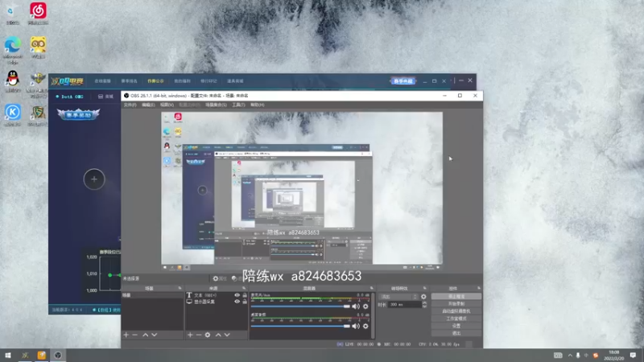The height and width of the screenshot is (362, 644).
Task: Pop out the controls dock
Action: click(478, 289)
